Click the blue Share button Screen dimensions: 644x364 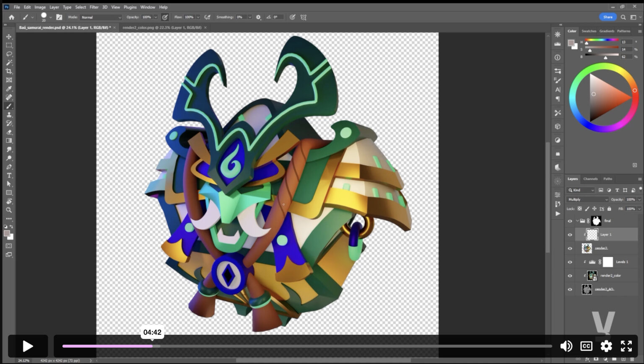608,17
